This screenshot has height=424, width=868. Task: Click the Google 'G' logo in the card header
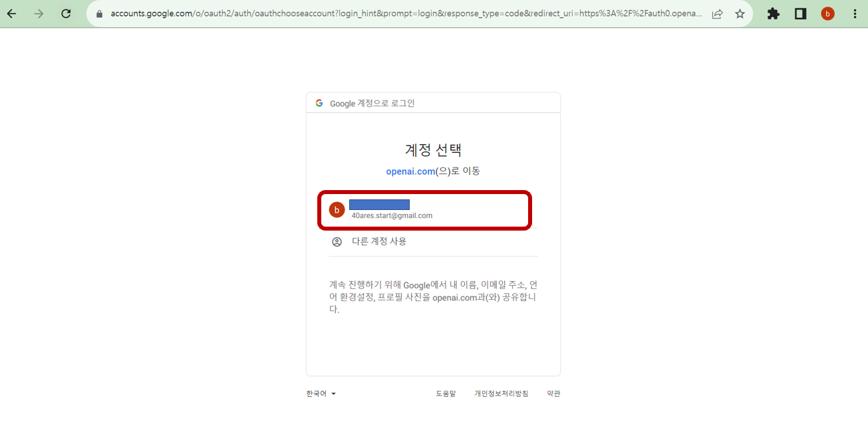319,102
